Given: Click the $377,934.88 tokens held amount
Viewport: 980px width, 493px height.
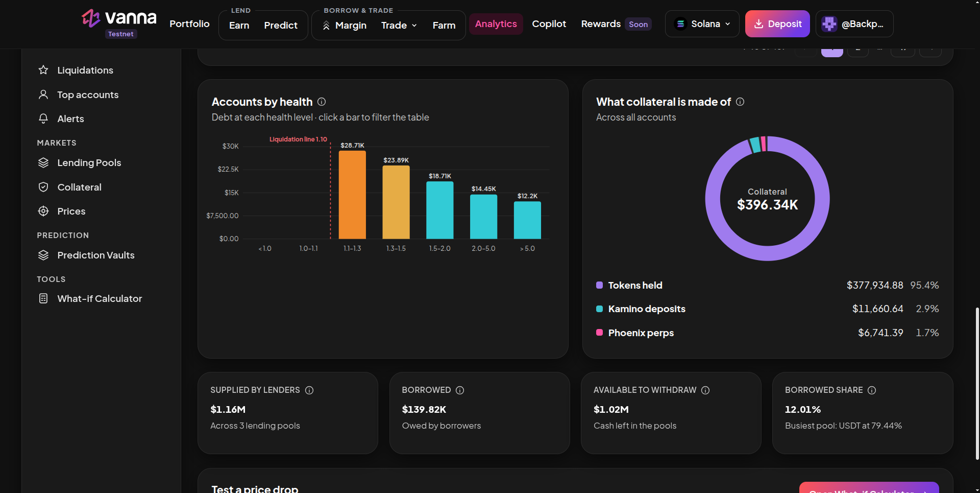Looking at the screenshot, I should click(875, 285).
